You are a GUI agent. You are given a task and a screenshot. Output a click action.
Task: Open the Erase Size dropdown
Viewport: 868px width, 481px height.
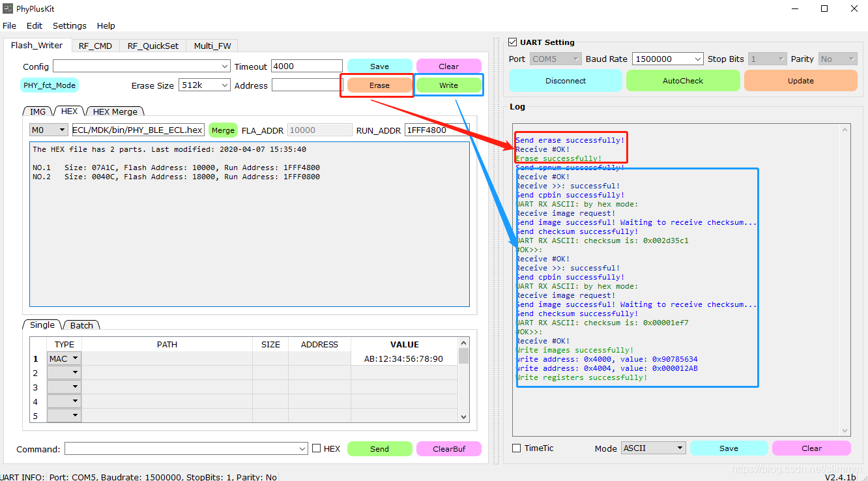pyautogui.click(x=205, y=85)
